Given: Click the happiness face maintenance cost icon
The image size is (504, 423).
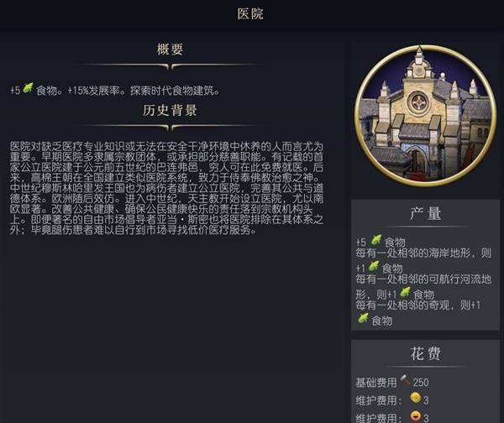Looking at the screenshot, I should click(x=416, y=416).
